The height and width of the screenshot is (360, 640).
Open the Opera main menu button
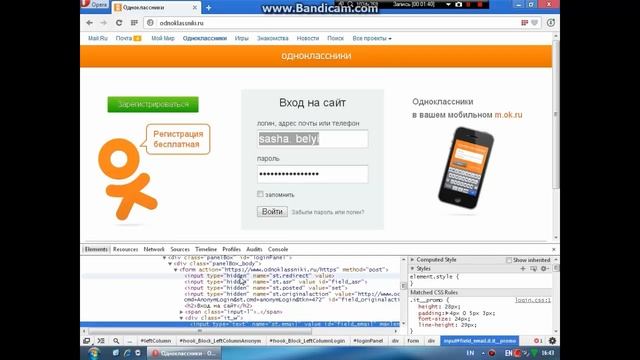tap(95, 4)
